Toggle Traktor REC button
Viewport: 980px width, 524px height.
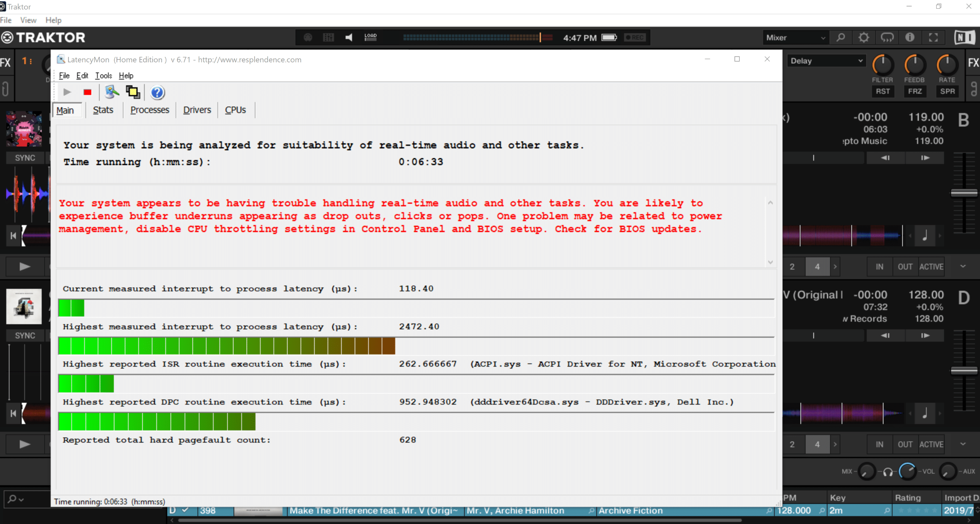[x=634, y=37]
